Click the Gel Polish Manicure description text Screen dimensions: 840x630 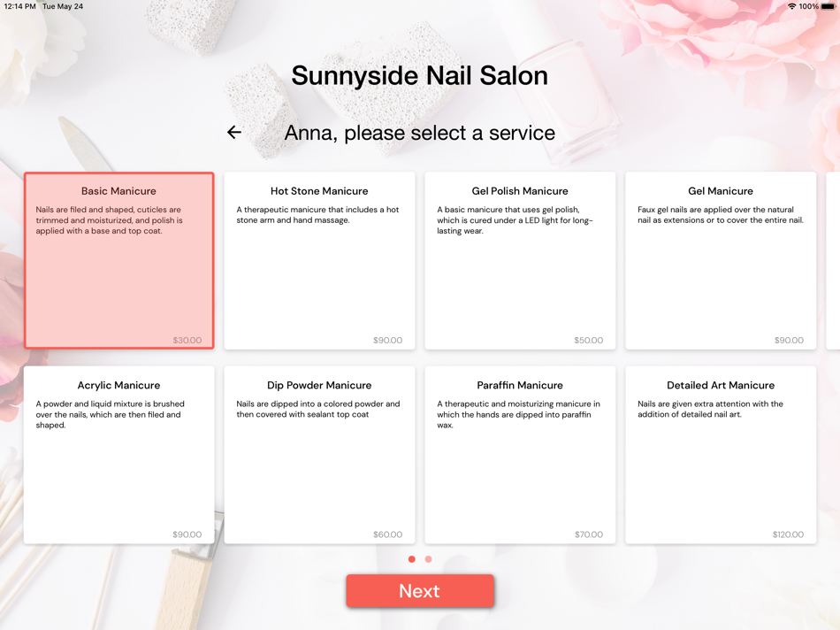(x=515, y=220)
